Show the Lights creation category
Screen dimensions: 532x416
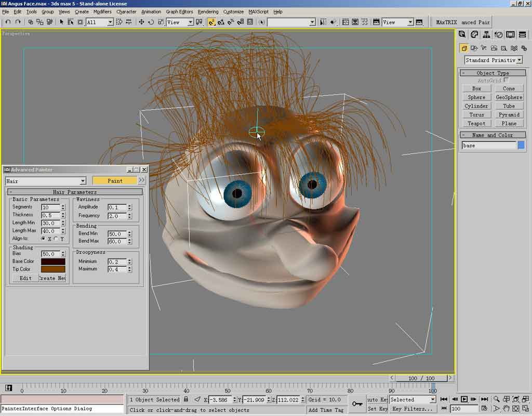(484, 48)
